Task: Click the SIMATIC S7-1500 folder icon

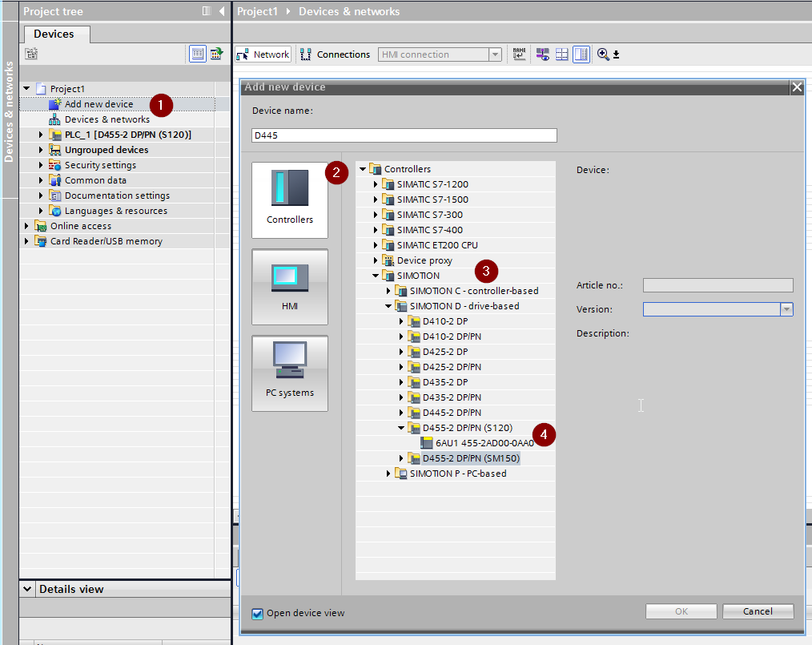Action: [388, 200]
